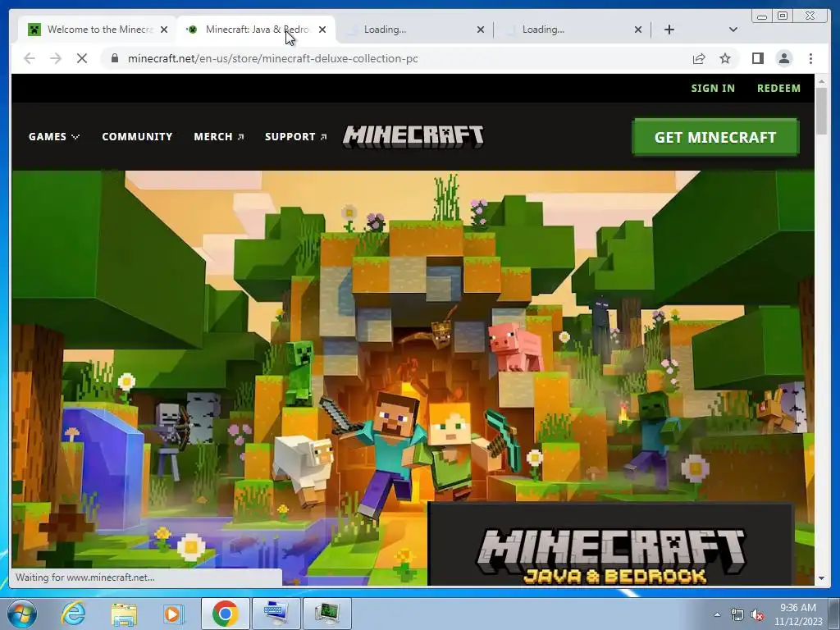Open Windows Explorer folder on the taskbar

point(124,614)
